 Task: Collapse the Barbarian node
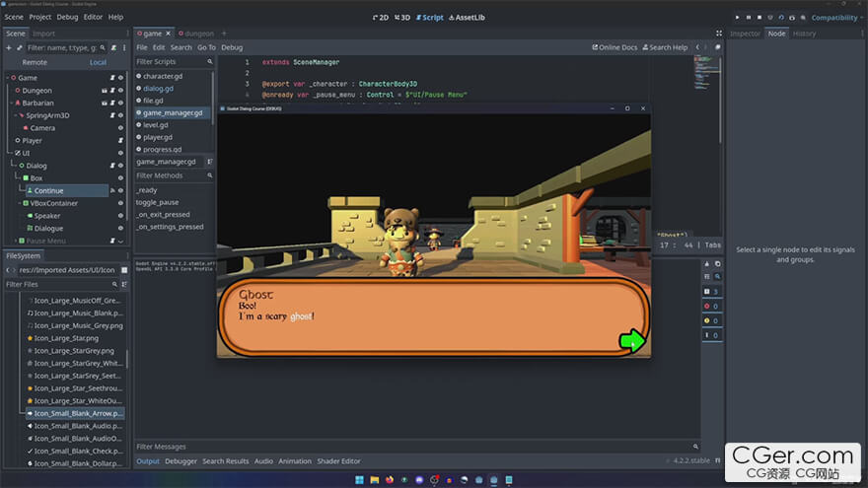pos(12,103)
